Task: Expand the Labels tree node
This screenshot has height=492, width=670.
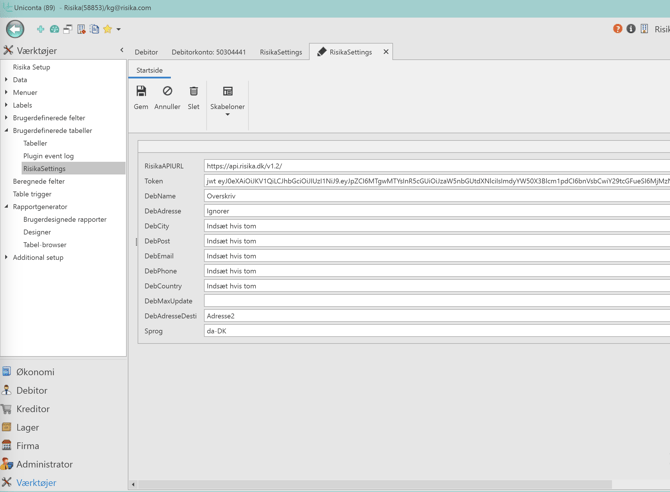Action: point(6,105)
